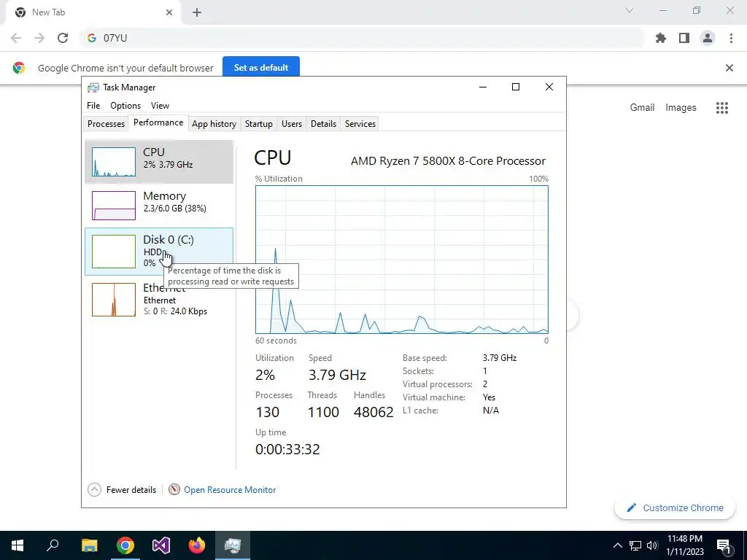Viewport: 747px width, 560px height.
Task: Open the File menu in Task Manager
Action: point(93,106)
